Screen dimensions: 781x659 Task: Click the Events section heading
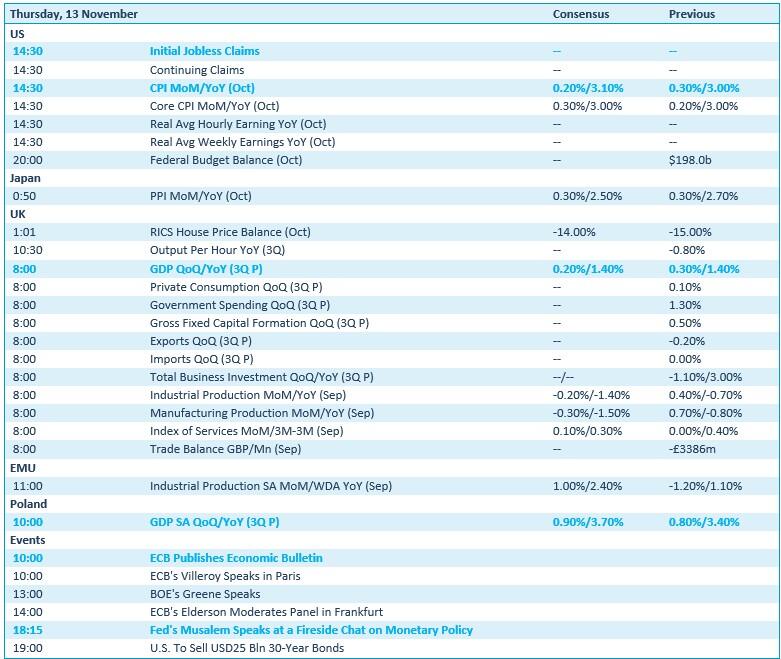click(27, 540)
